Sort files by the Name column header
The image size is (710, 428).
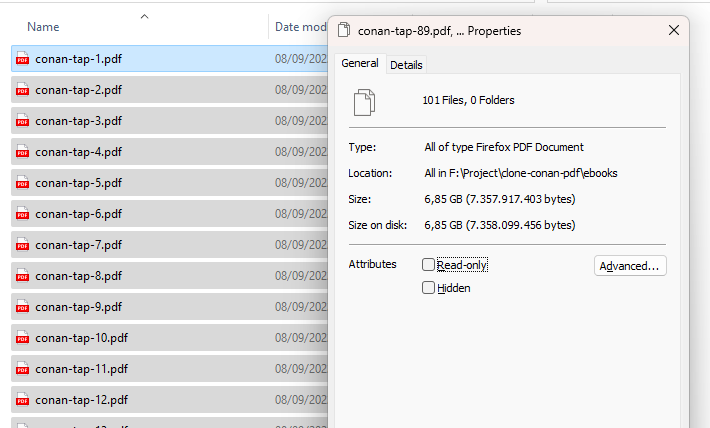(x=44, y=27)
